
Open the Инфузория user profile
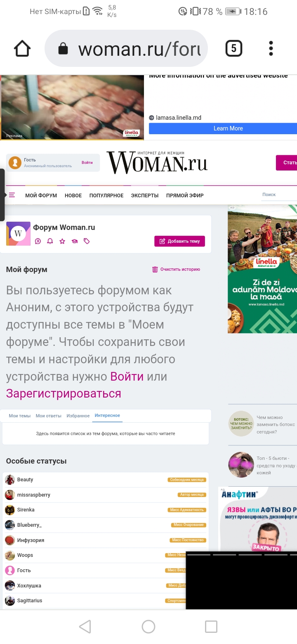[31, 540]
